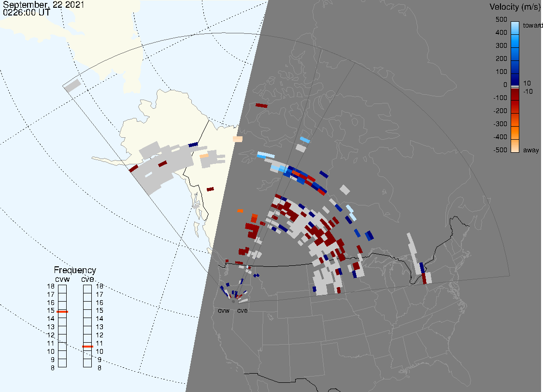Click the gray scatter cell at the cvw fan's far northwest corner
The height and width of the screenshot is (392, 543).
[73, 86]
